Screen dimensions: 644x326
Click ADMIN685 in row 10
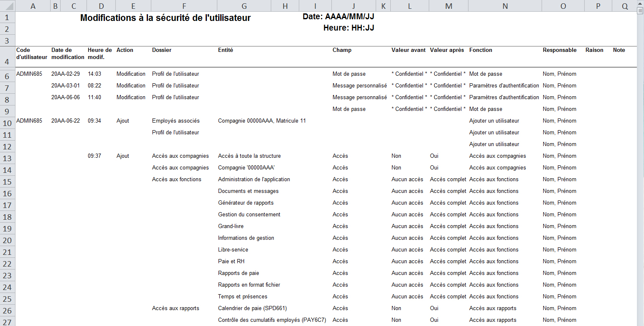[x=29, y=121]
